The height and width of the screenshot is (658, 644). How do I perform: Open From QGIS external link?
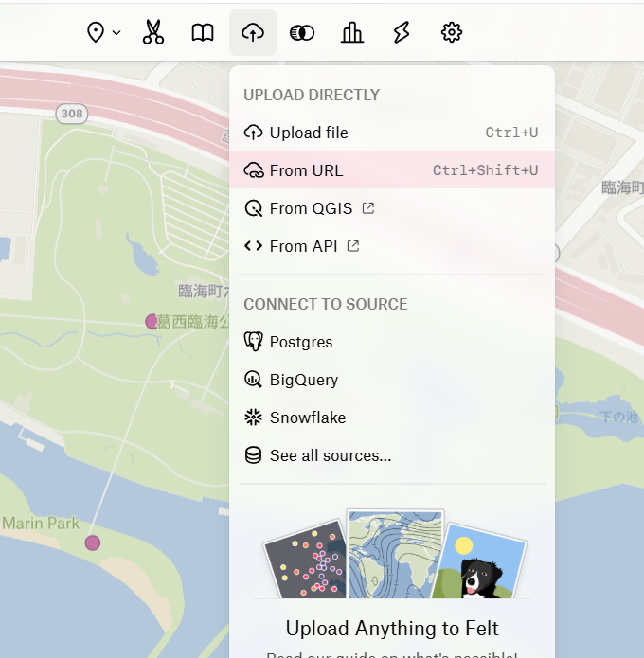[x=392, y=208]
